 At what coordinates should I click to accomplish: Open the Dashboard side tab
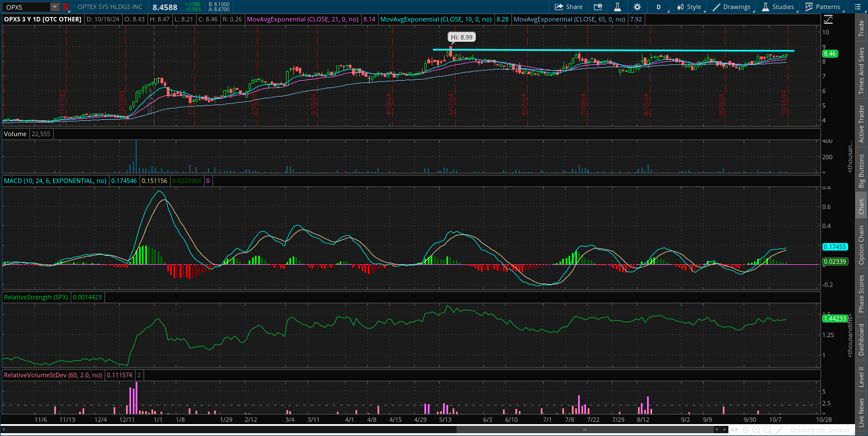(861, 339)
